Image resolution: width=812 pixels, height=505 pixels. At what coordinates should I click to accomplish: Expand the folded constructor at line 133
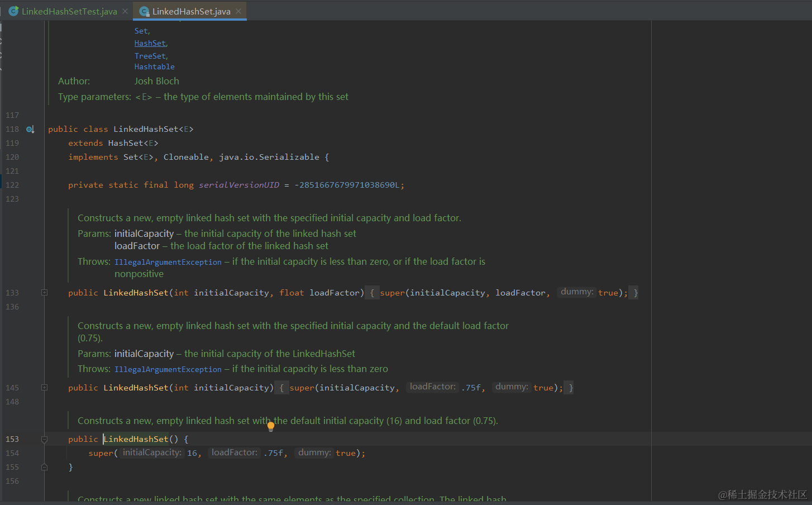tap(44, 292)
